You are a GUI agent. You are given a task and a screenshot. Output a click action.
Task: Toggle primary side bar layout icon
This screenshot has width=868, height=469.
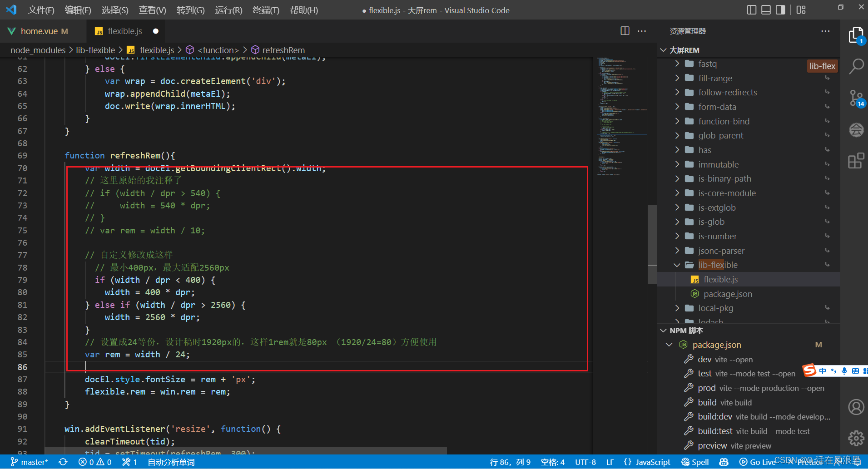(752, 10)
